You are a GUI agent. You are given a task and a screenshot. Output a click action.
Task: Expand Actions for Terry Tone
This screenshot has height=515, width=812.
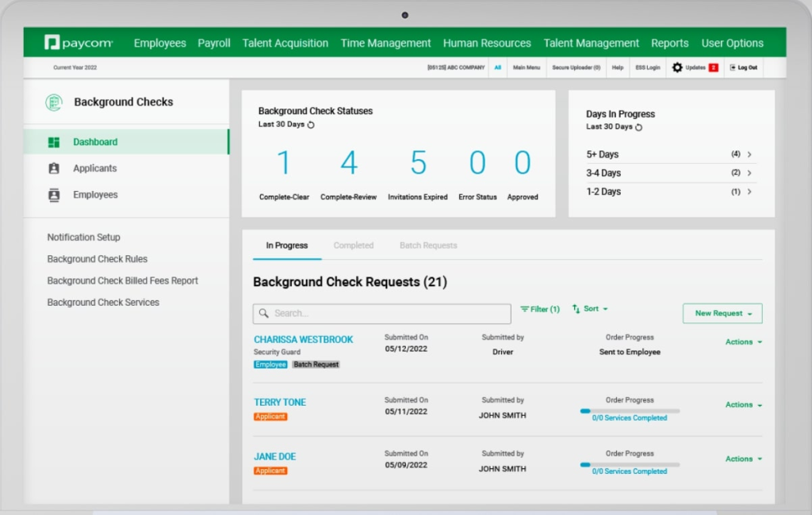pyautogui.click(x=742, y=404)
